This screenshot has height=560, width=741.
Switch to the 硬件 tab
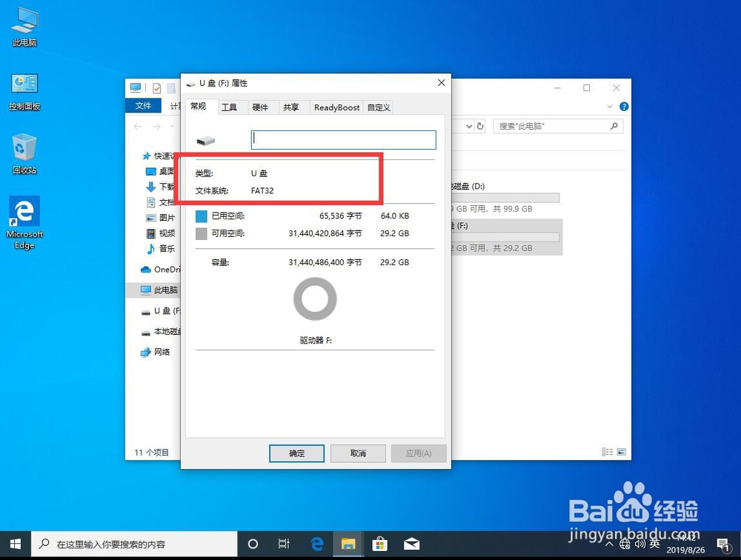tap(261, 107)
